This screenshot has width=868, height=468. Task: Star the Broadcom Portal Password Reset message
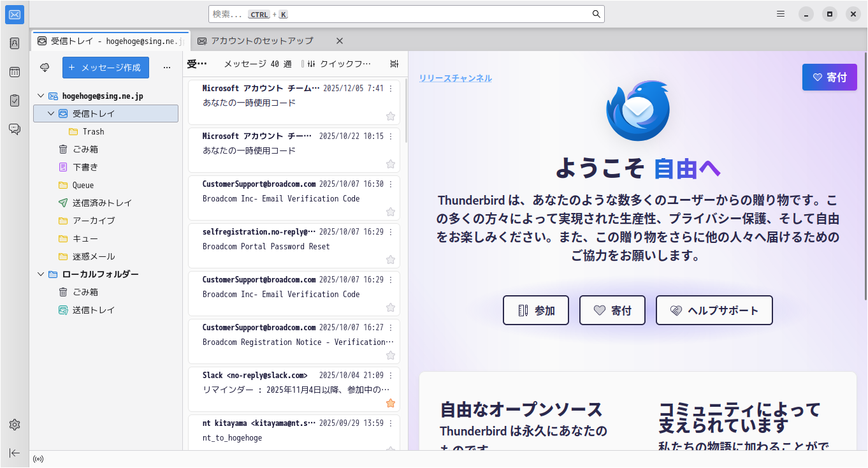pyautogui.click(x=391, y=260)
